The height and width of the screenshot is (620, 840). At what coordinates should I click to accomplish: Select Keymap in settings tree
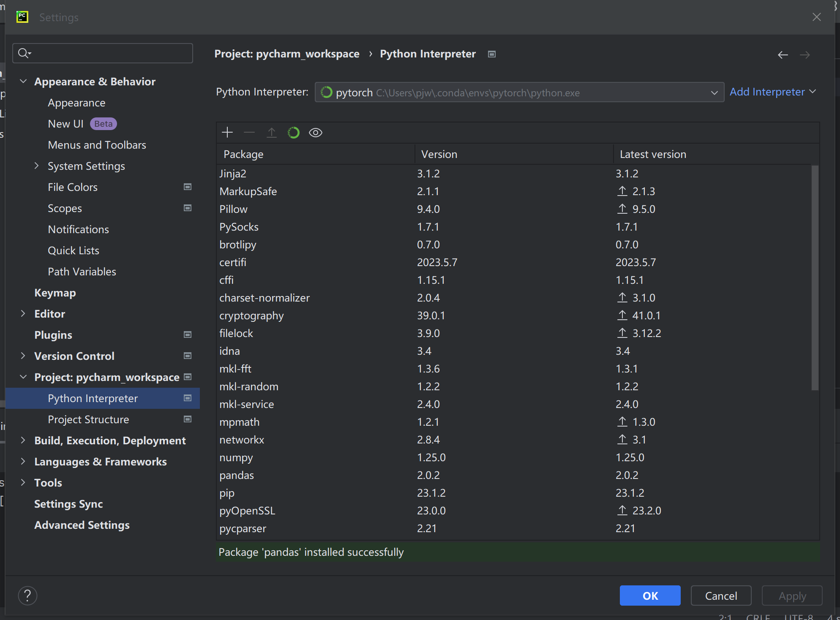click(x=55, y=293)
